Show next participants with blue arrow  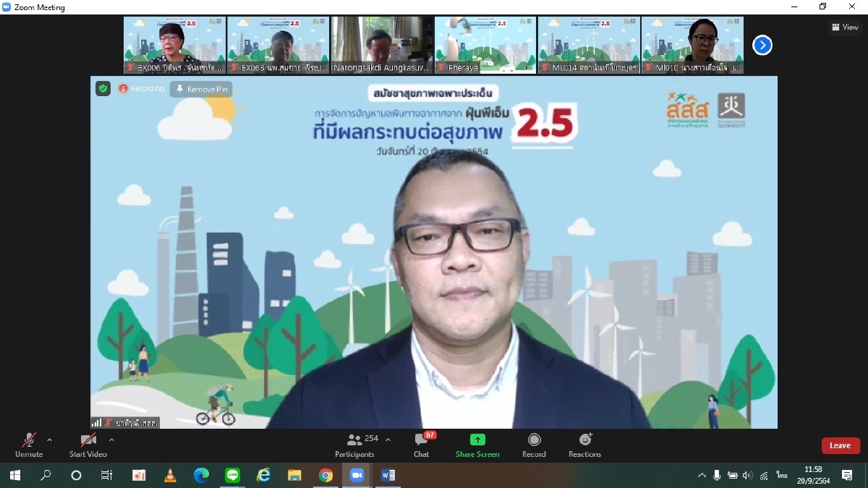(762, 46)
